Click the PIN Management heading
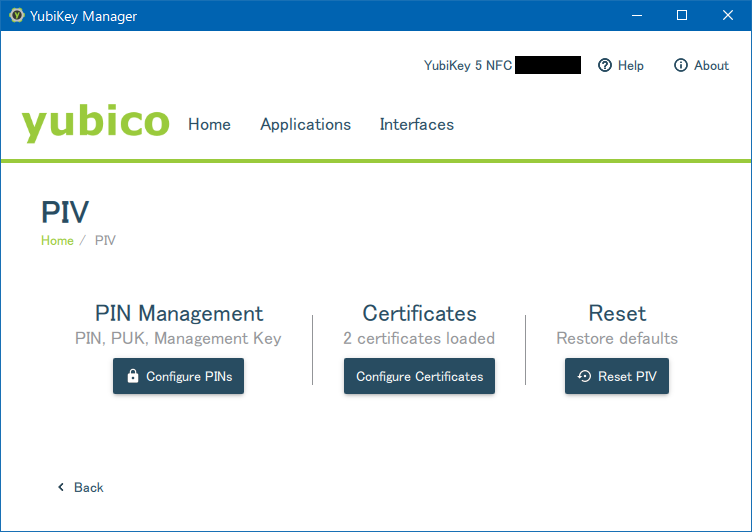This screenshot has height=532, width=752. click(179, 314)
